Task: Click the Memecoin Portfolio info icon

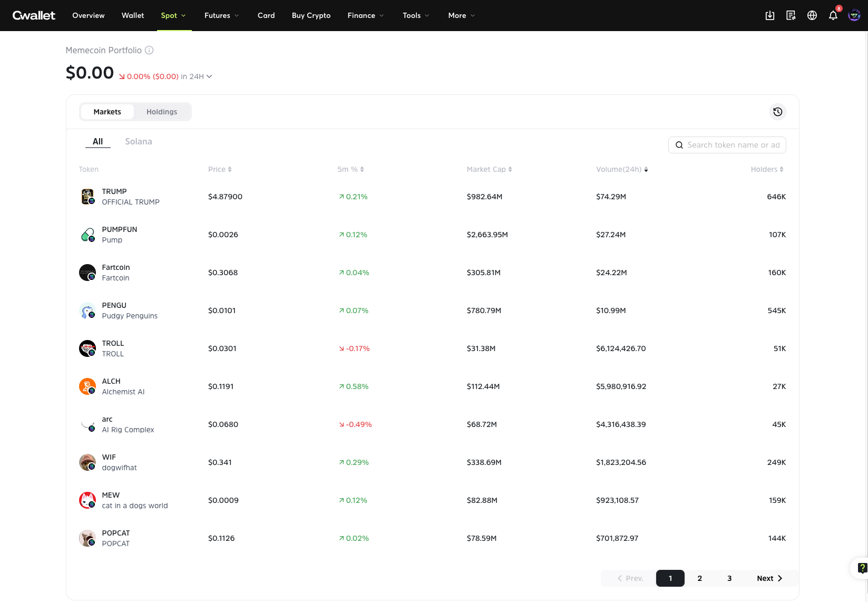Action: pos(149,50)
